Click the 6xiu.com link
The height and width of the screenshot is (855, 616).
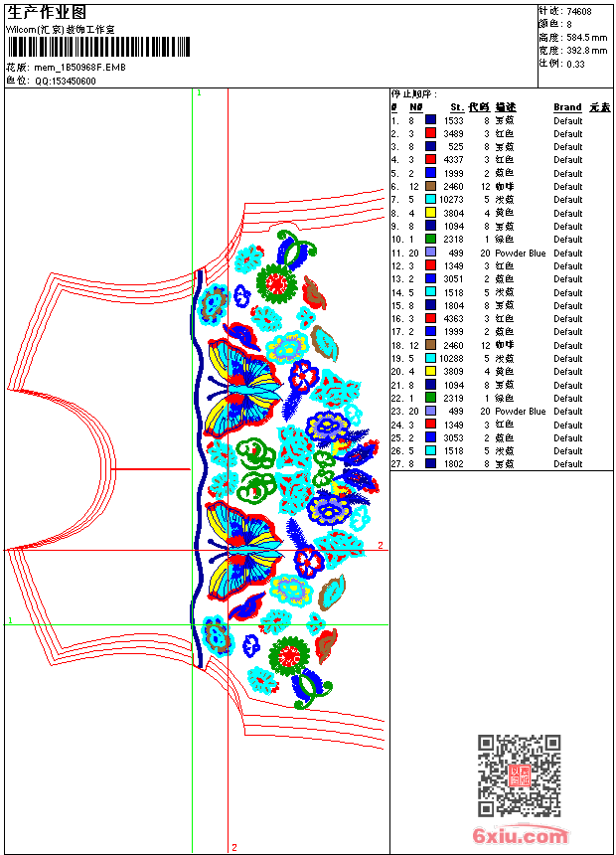519,835
